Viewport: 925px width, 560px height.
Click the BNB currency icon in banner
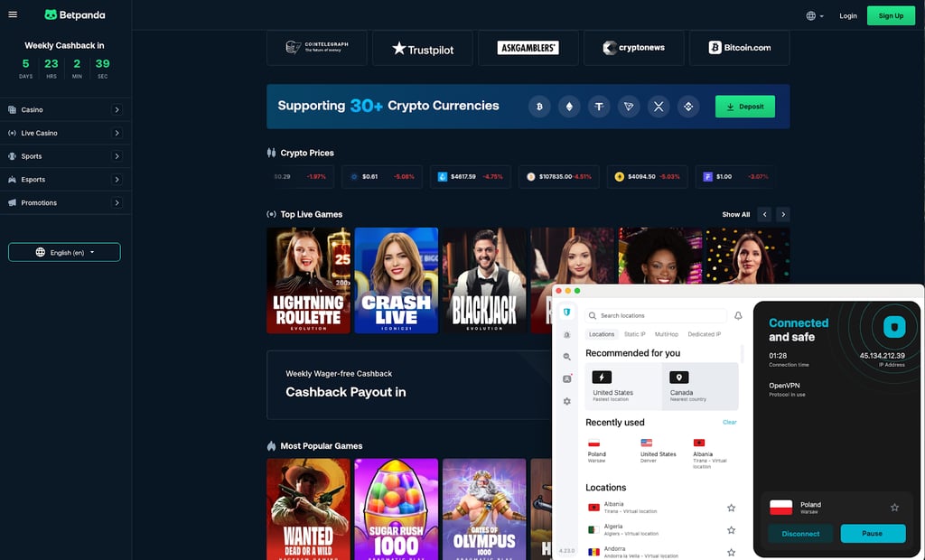pyautogui.click(x=688, y=107)
